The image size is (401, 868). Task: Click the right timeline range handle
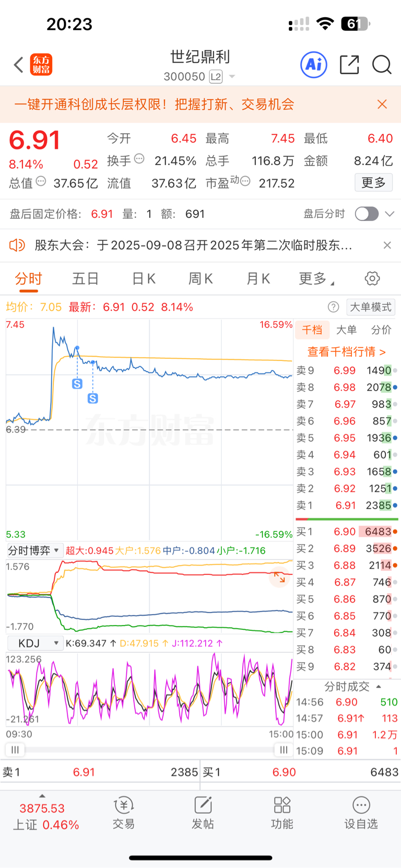click(x=284, y=750)
